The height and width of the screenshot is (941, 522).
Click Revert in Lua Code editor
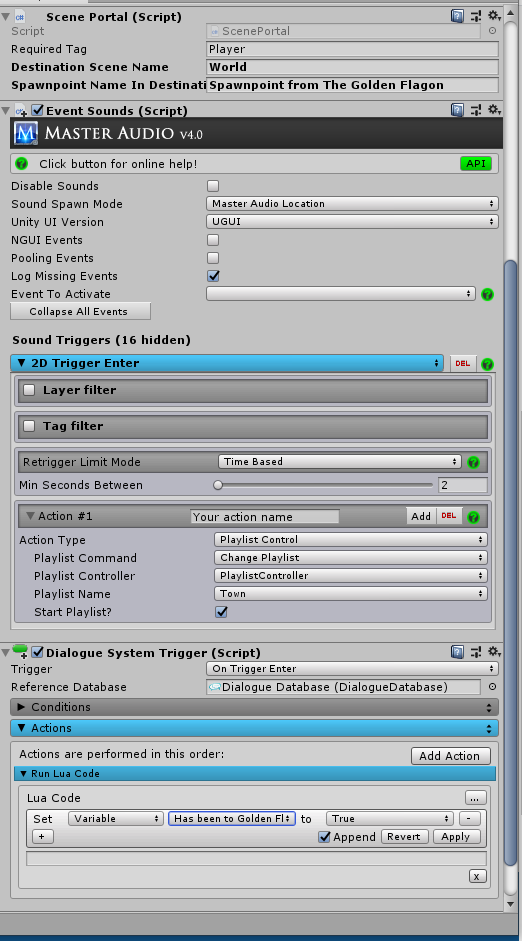pos(404,837)
